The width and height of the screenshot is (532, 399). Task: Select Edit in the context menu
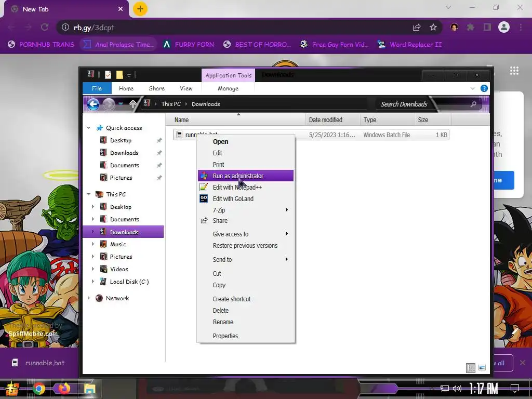(x=246, y=153)
